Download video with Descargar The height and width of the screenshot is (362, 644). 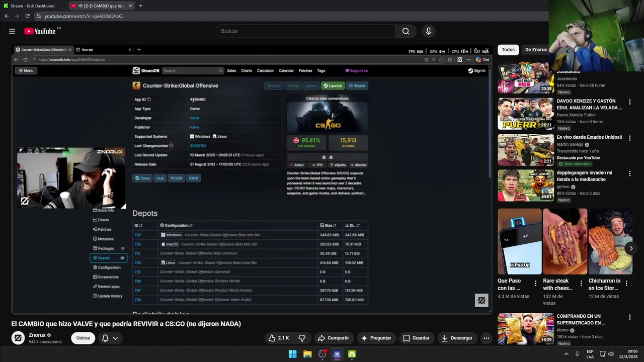[457, 338]
